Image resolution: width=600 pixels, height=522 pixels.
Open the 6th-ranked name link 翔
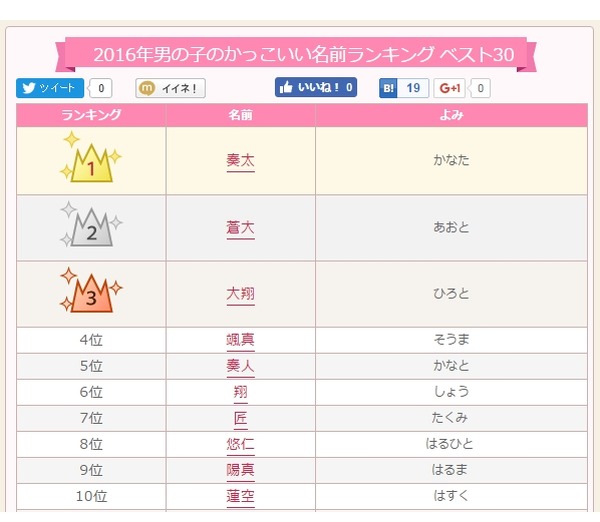tap(241, 391)
